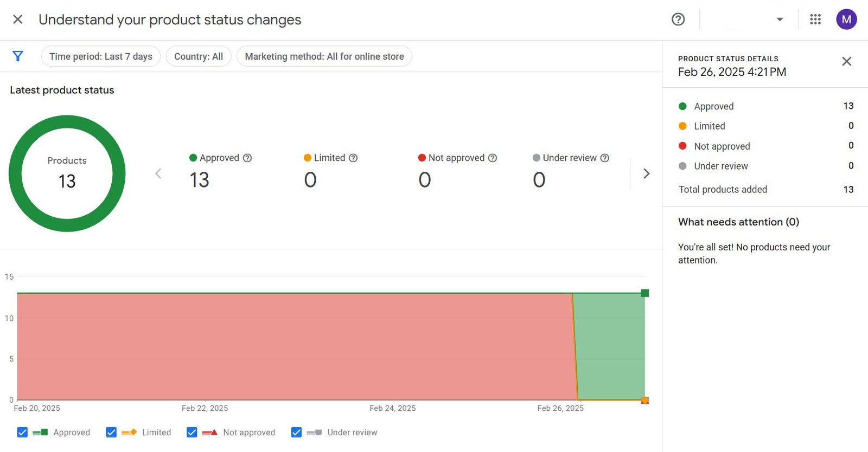Close the Product Status Details panel
868x452 pixels.
846,61
